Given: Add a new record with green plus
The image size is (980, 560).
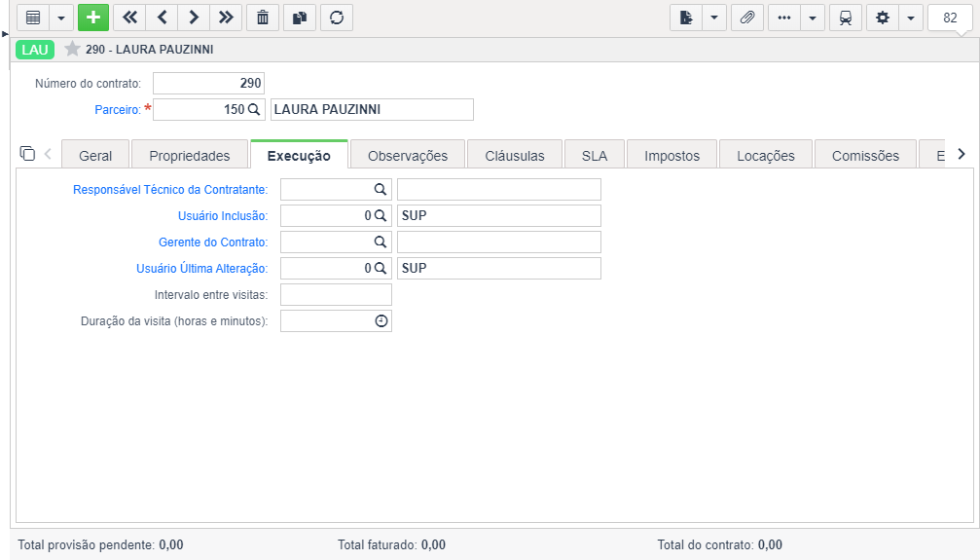Looking at the screenshot, I should pyautogui.click(x=93, y=18).
